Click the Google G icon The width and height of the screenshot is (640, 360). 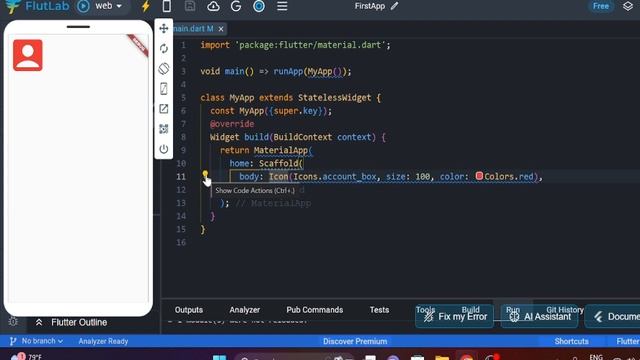236,6
